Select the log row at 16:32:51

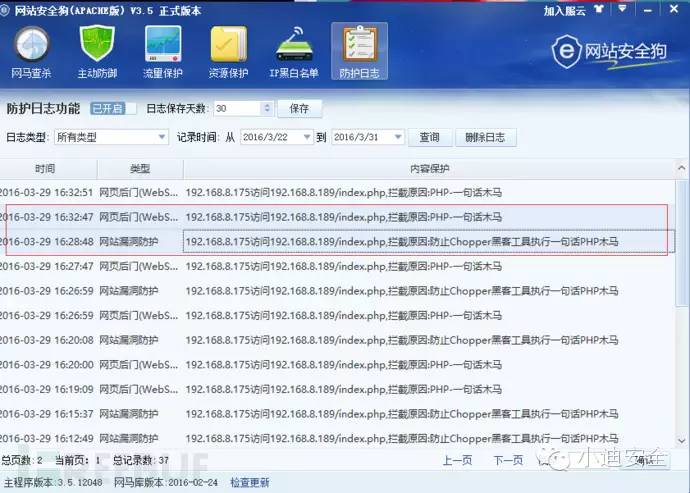tap(337, 192)
